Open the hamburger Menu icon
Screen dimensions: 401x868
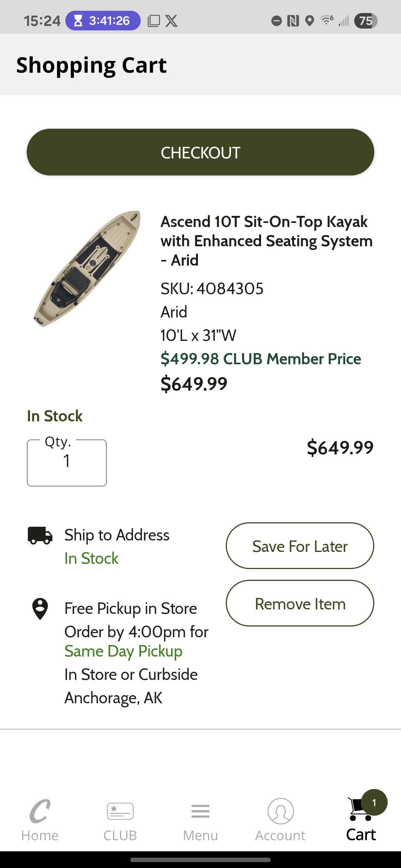click(200, 811)
